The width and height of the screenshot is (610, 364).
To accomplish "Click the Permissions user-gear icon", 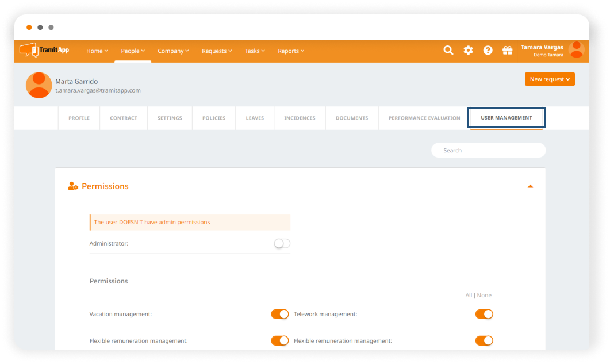I will pos(73,186).
